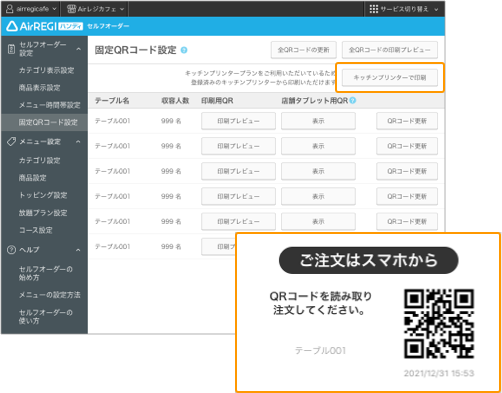Click the 収容人数 column header
Image resolution: width=502 pixels, height=393 pixels.
coord(175,101)
